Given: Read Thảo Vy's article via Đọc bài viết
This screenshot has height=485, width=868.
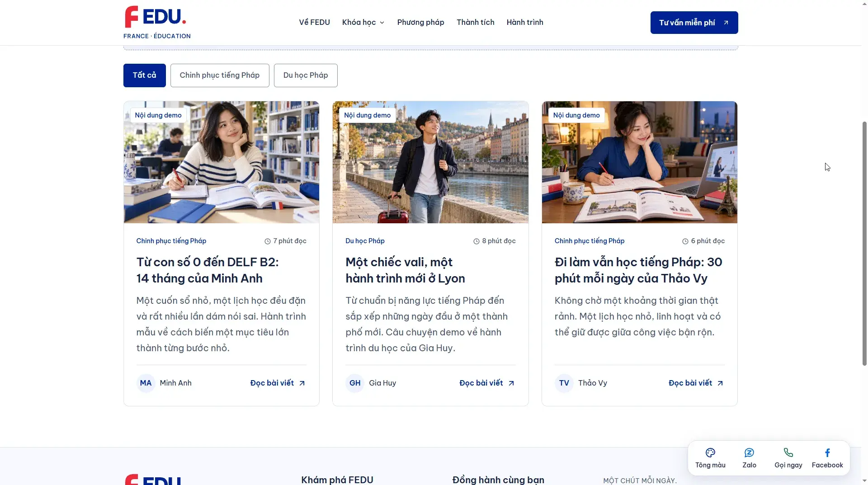Looking at the screenshot, I should tap(696, 383).
